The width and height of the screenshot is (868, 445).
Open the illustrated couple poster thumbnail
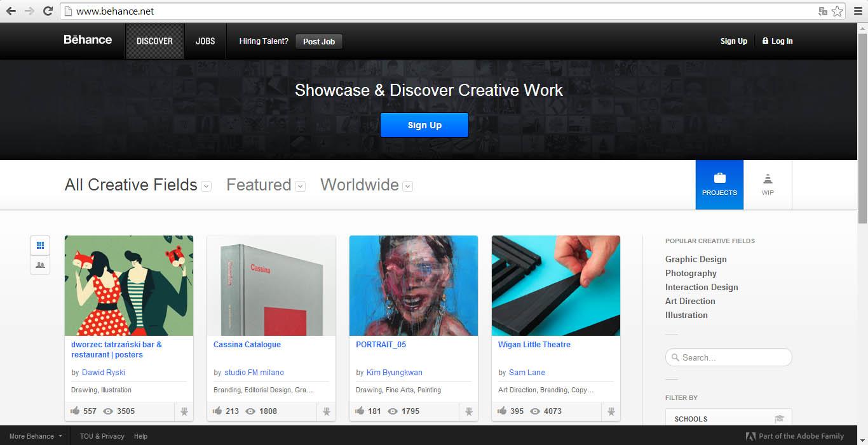[129, 286]
